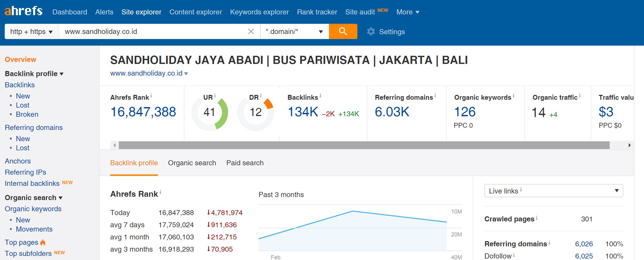Open Keywords explorer in top navigation
This screenshot has height=260, width=644.
[x=260, y=12]
